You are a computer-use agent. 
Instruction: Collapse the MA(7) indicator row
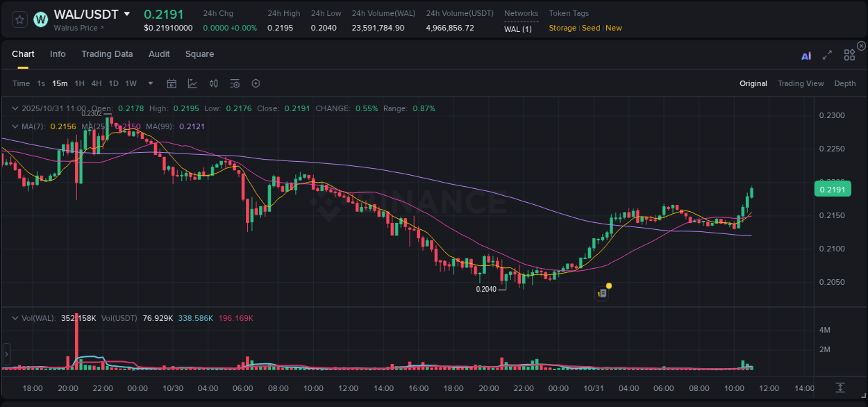coord(15,126)
